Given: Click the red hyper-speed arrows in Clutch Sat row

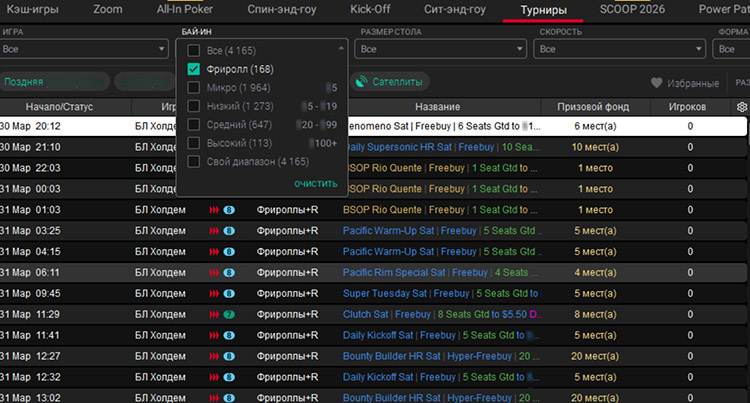Looking at the screenshot, I should [x=213, y=314].
